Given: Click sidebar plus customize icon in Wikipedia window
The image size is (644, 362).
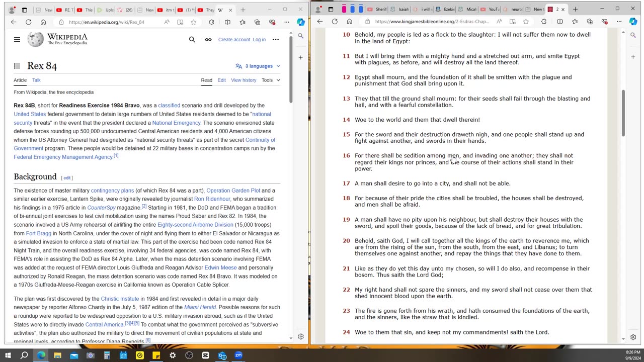Looking at the screenshot, I should tap(300, 57).
